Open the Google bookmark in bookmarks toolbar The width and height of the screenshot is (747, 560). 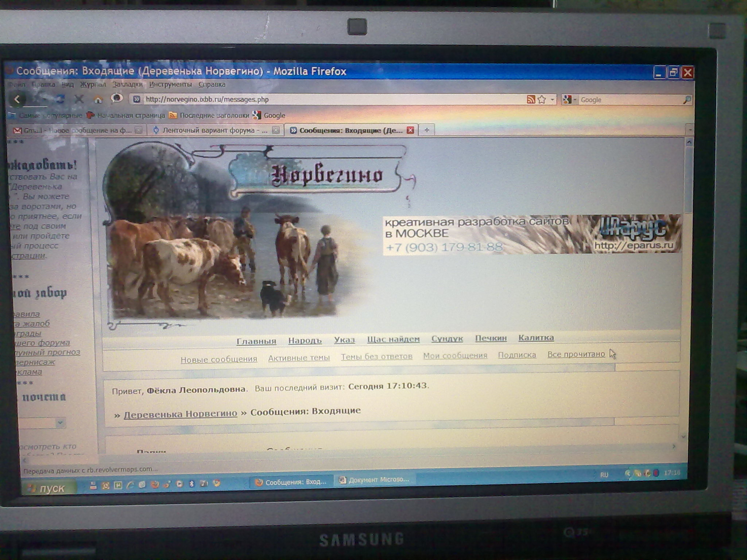pos(269,116)
